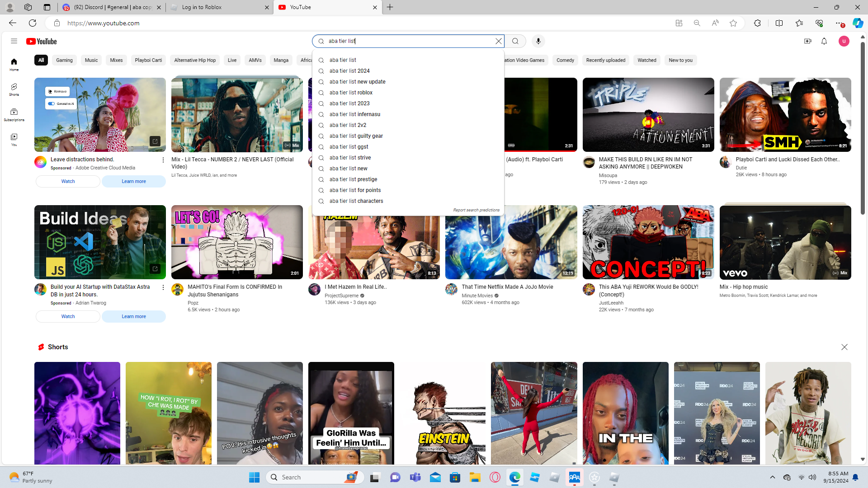This screenshot has width=868, height=488.
Task: Click Learn more under DataStax ad
Action: click(134, 316)
